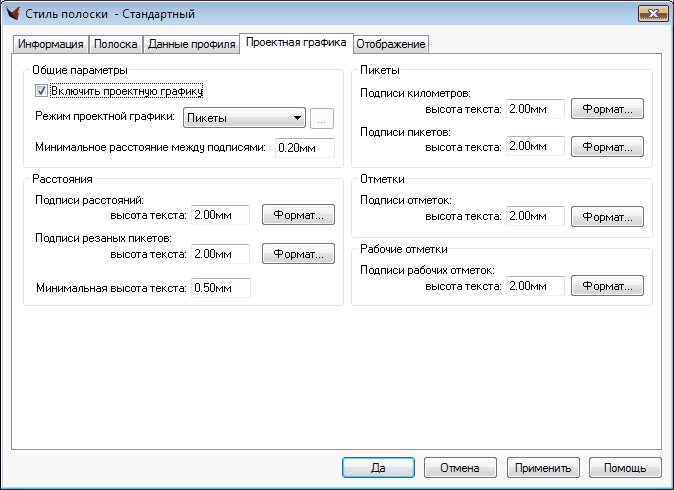Open Формат for Подписи километров
Screen dimensions: 674x490
(607, 108)
